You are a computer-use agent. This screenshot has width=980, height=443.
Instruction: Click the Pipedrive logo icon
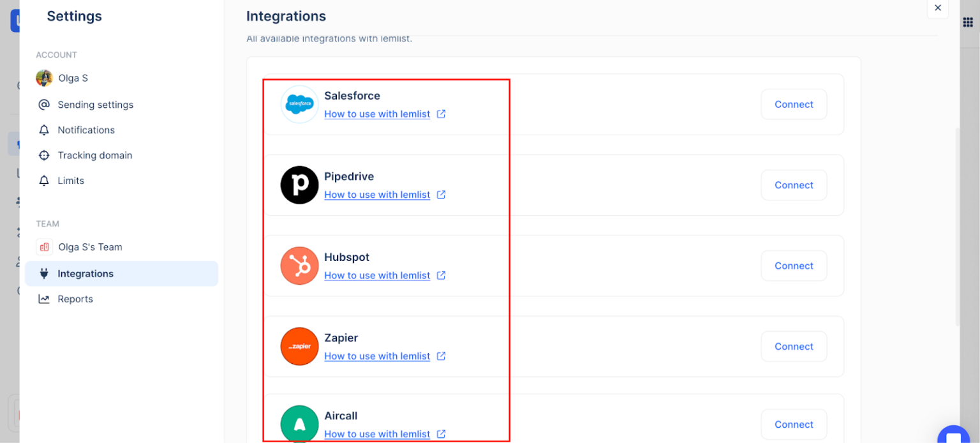299,185
